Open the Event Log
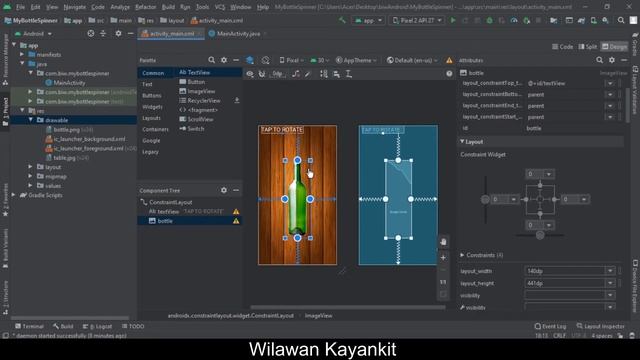Viewport: 640px width, 360px height. click(x=550, y=326)
